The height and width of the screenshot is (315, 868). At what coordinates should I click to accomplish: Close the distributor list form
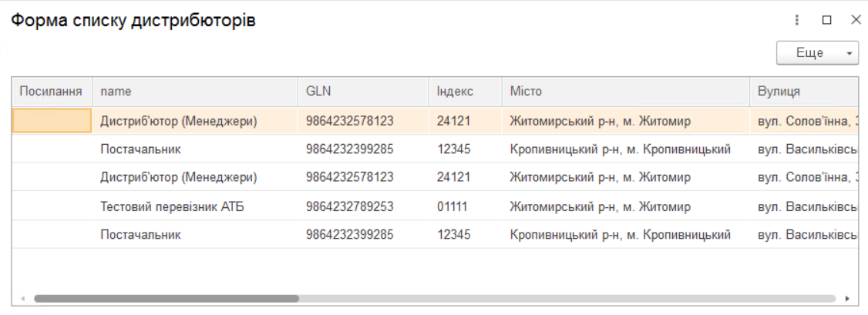pos(855,21)
